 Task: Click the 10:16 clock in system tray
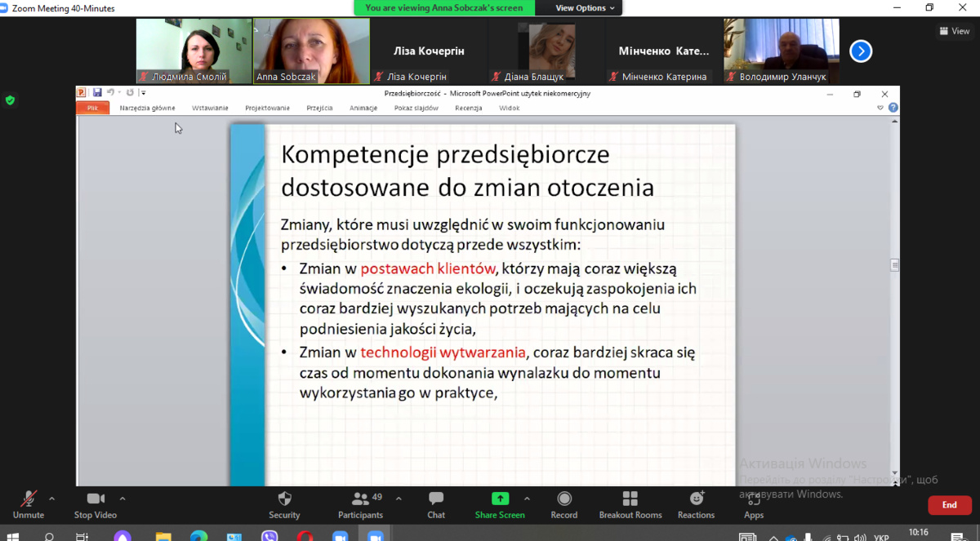click(918, 533)
